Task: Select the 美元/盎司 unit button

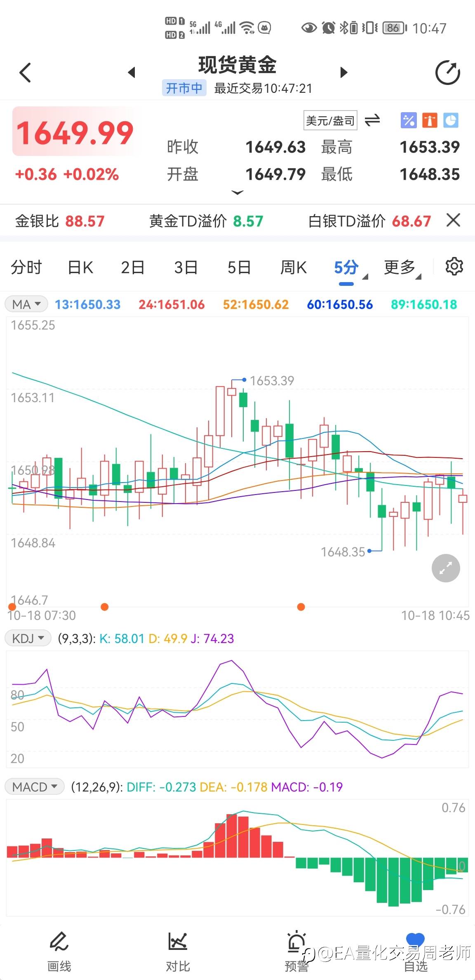Action: (x=330, y=120)
